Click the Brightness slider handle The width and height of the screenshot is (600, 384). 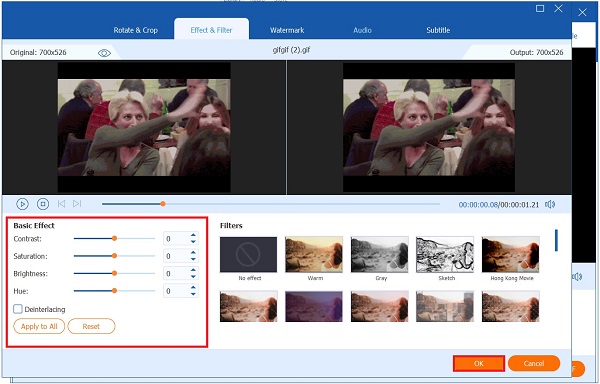114,273
